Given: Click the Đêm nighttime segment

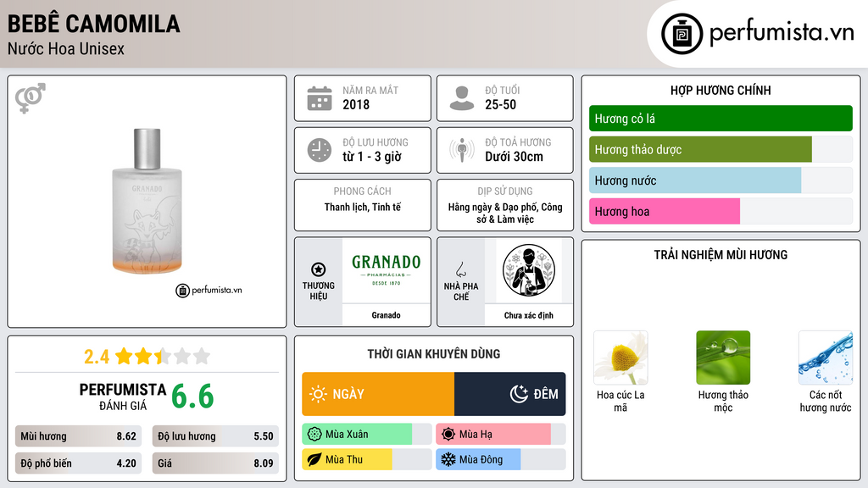Looking at the screenshot, I should point(509,394).
